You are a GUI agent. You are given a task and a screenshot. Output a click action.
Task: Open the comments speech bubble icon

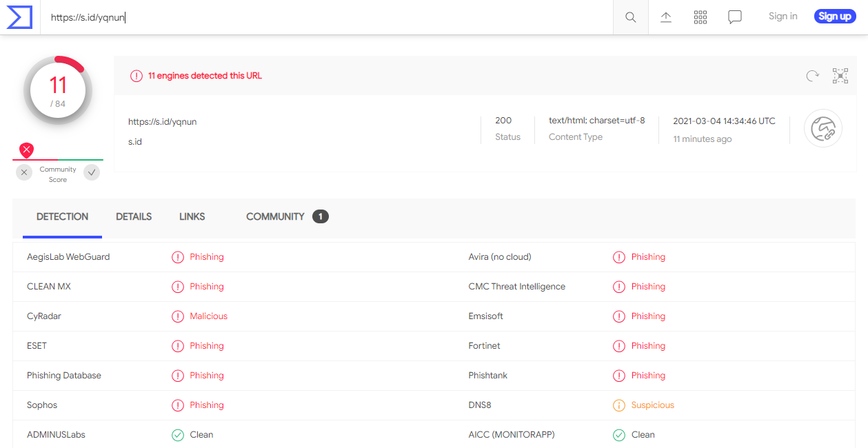pyautogui.click(x=735, y=17)
